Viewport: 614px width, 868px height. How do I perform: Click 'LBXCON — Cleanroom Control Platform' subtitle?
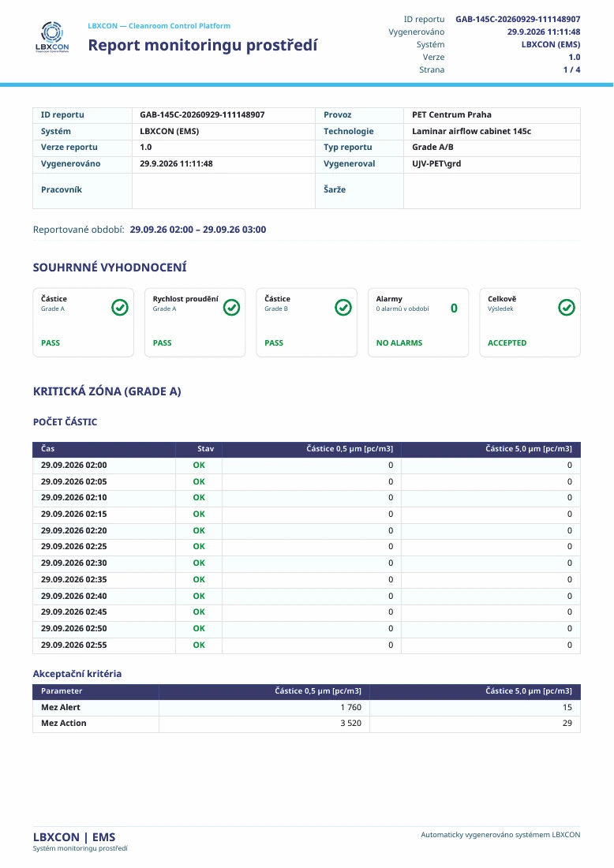click(x=159, y=25)
